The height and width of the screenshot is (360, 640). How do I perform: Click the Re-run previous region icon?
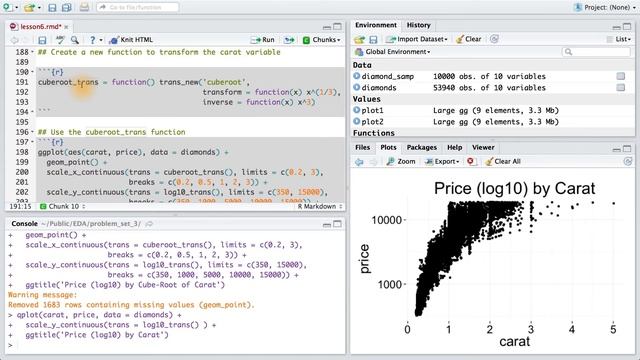pyautogui.click(x=289, y=40)
